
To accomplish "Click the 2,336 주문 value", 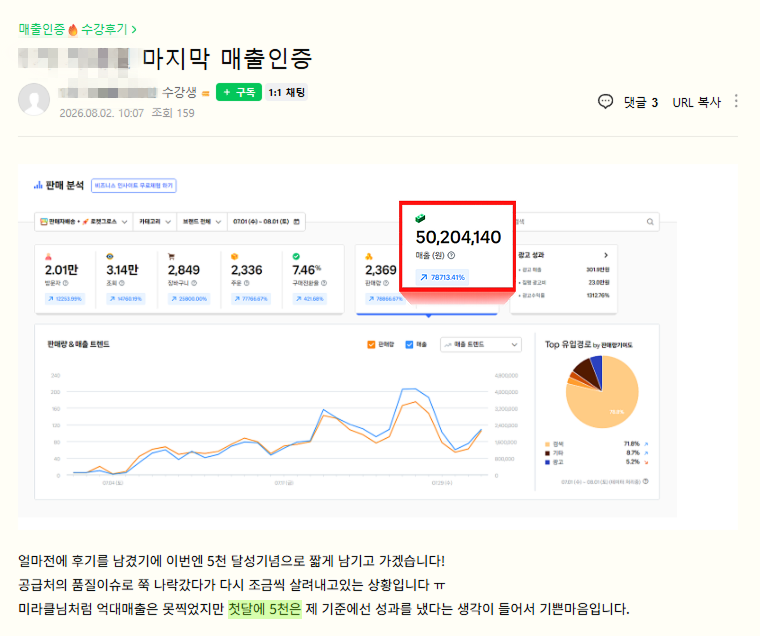I will [x=246, y=270].
